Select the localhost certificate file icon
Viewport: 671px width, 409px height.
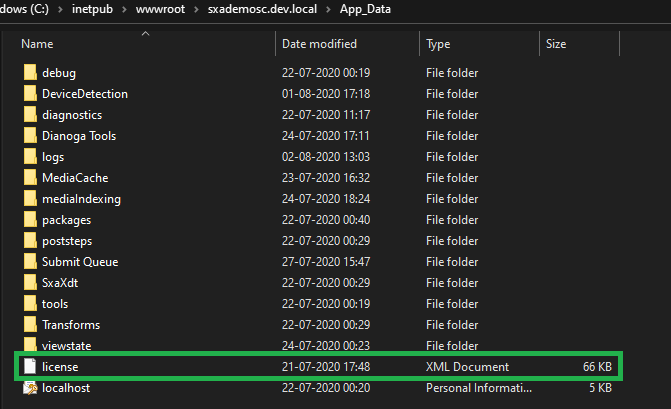coord(29,388)
